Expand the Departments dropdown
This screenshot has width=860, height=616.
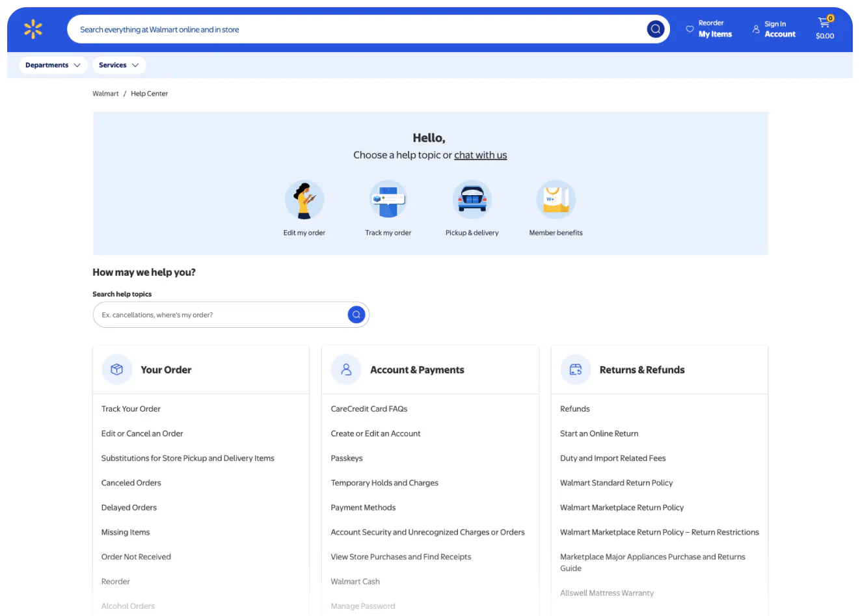tap(53, 65)
